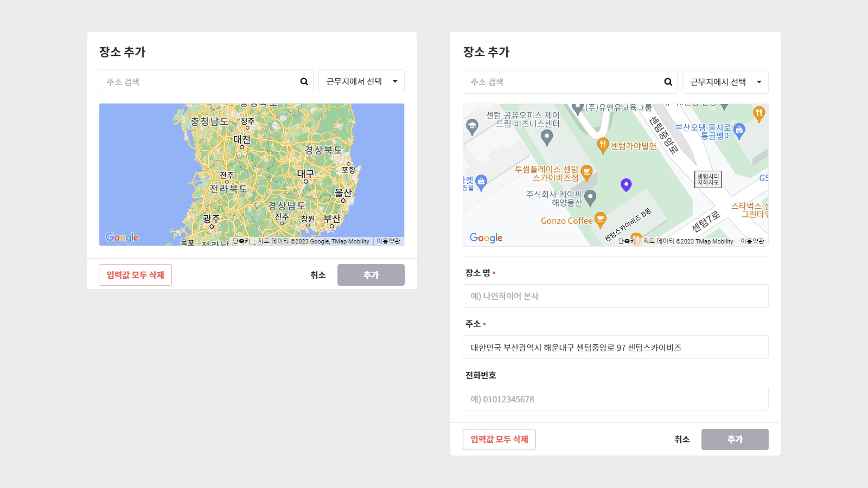Open 근무지에서 선택 dropdown in left dialog
The image size is (868, 488).
tap(361, 81)
